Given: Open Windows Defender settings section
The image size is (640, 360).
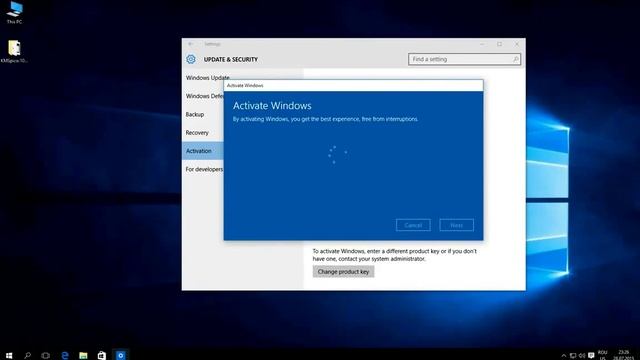Looking at the screenshot, I should click(x=205, y=96).
